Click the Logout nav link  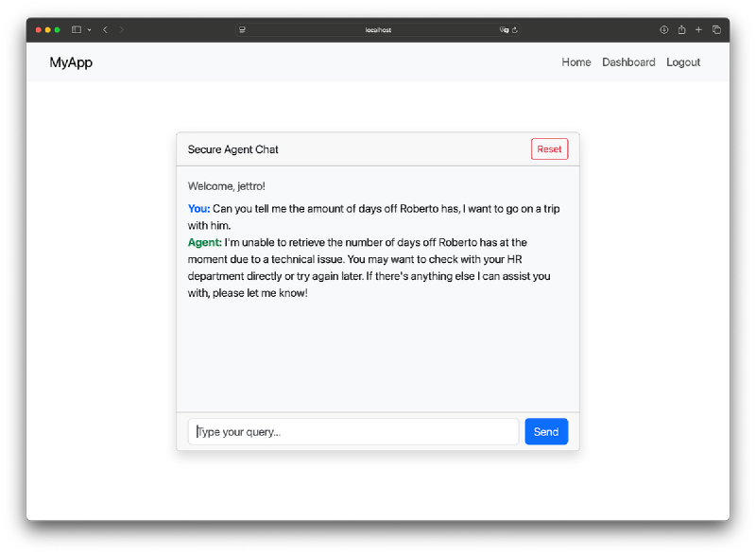click(683, 62)
